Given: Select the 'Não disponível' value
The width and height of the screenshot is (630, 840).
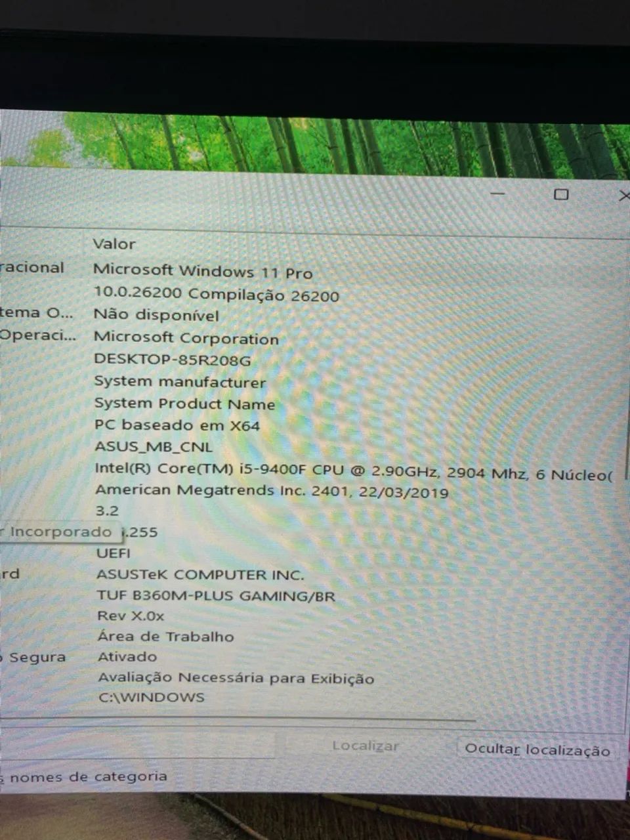Looking at the screenshot, I should (156, 315).
